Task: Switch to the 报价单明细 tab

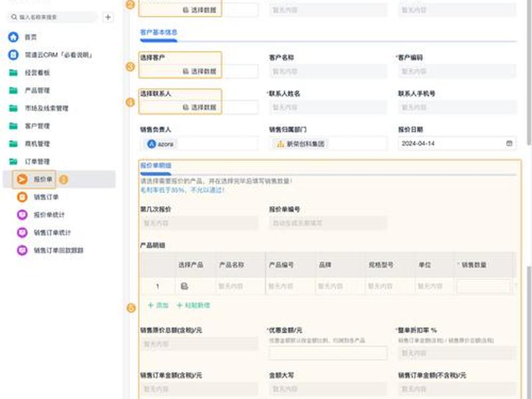Action: coord(156,166)
